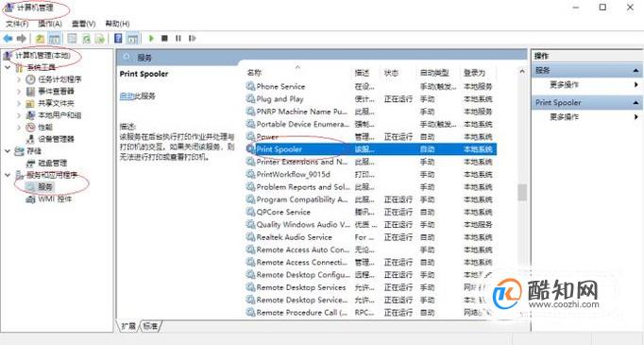Click the Export List toolbar icon
644x345 pixels.
coord(100,39)
